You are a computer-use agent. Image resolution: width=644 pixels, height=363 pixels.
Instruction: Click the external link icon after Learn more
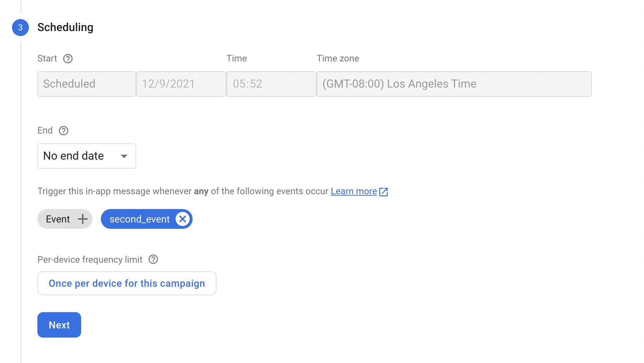[x=383, y=192]
